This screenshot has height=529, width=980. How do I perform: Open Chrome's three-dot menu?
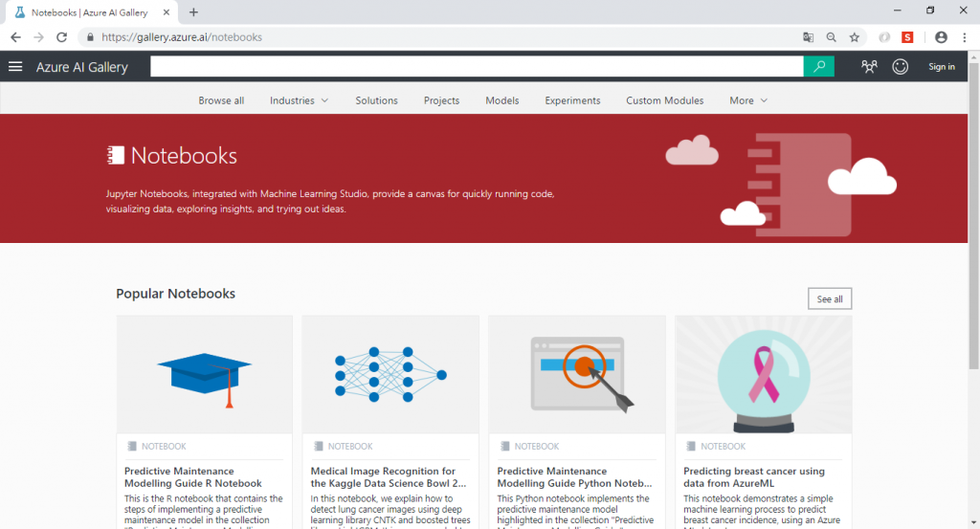click(x=965, y=37)
